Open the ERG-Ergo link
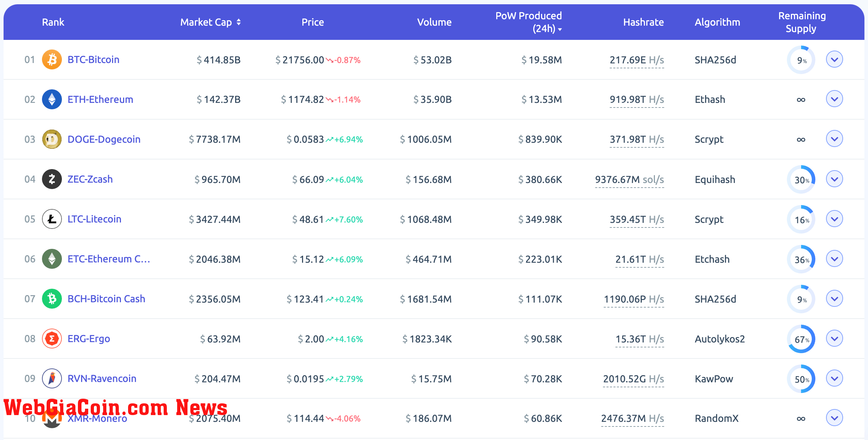 89,339
